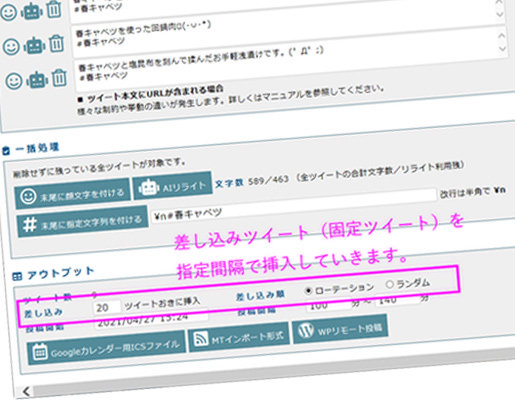515x400 pixels.
Task: Click the smiley icon in the row above the 回鍋肉 tweet
Action: 9,12
